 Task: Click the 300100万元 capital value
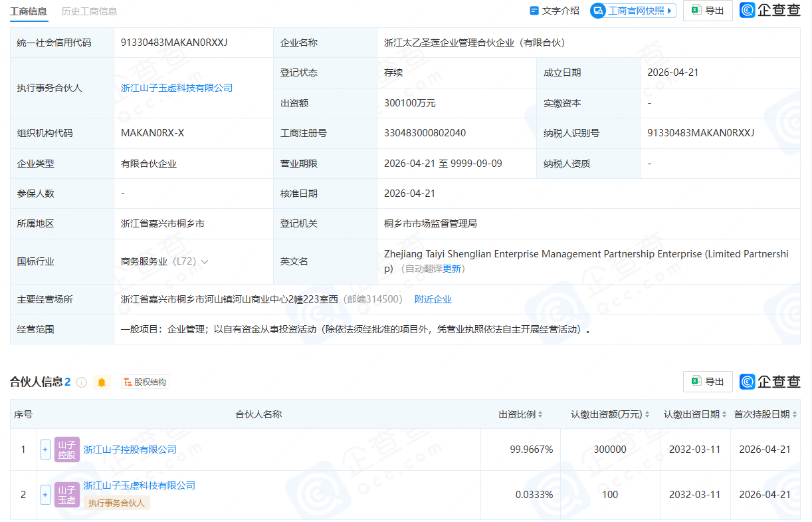[410, 103]
